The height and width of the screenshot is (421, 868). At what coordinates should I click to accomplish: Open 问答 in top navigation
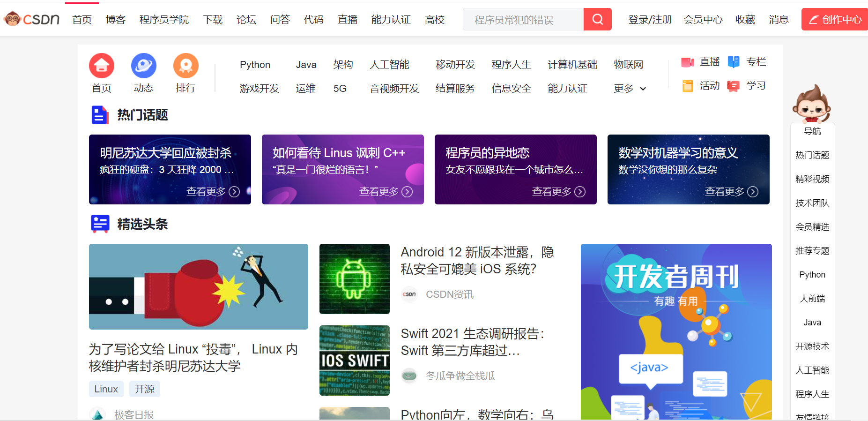[x=280, y=20]
